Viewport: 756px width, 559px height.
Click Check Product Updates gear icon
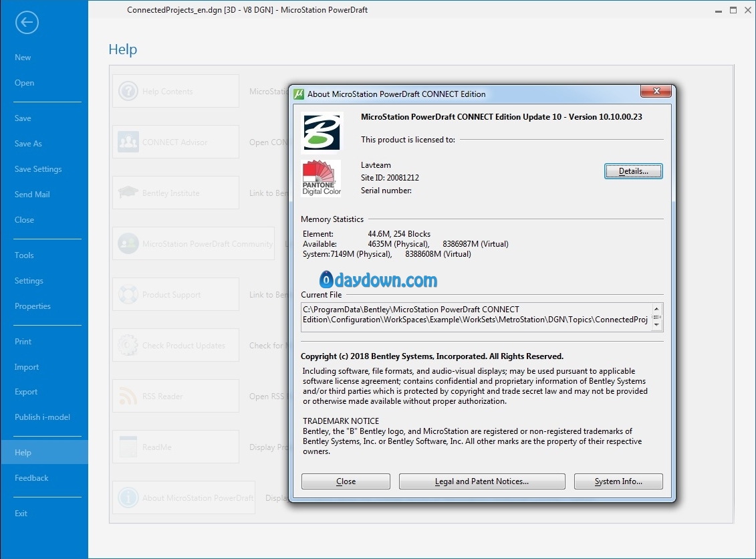pyautogui.click(x=128, y=345)
